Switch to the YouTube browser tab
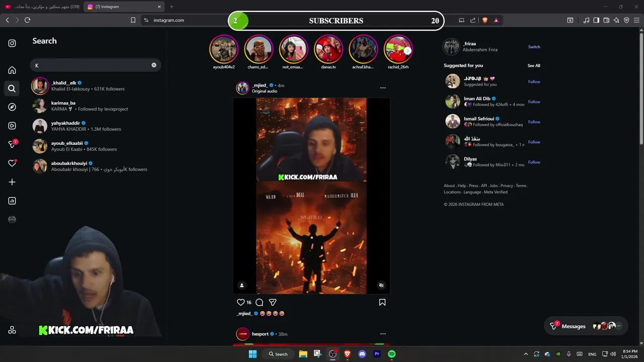Viewport: 644px width, 362px height. click(x=42, y=7)
